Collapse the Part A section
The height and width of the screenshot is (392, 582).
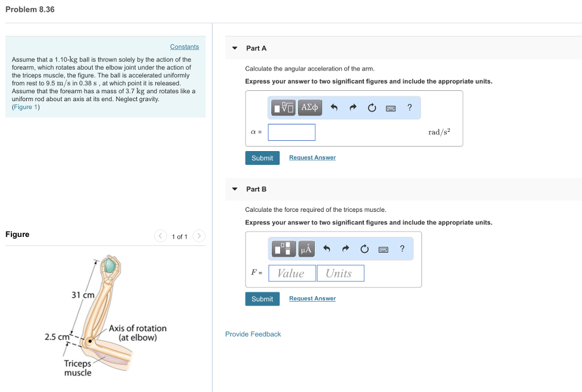tap(234, 48)
